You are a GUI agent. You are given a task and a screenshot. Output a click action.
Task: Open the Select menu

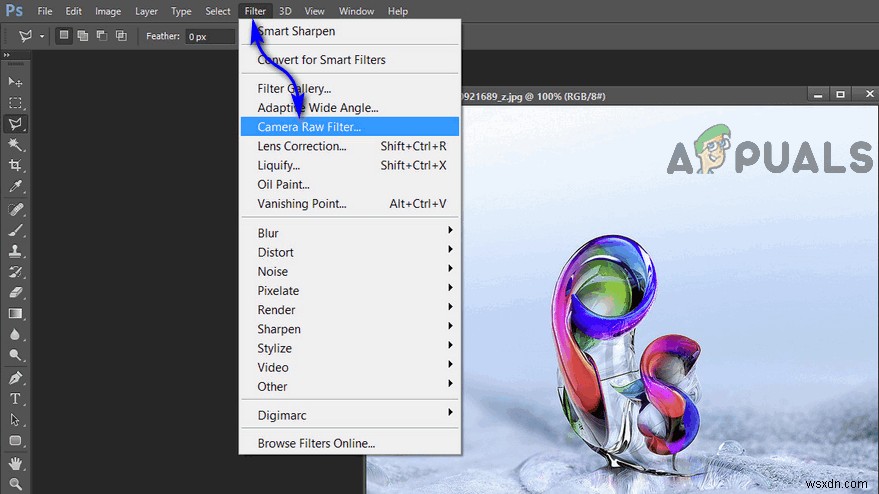218,11
